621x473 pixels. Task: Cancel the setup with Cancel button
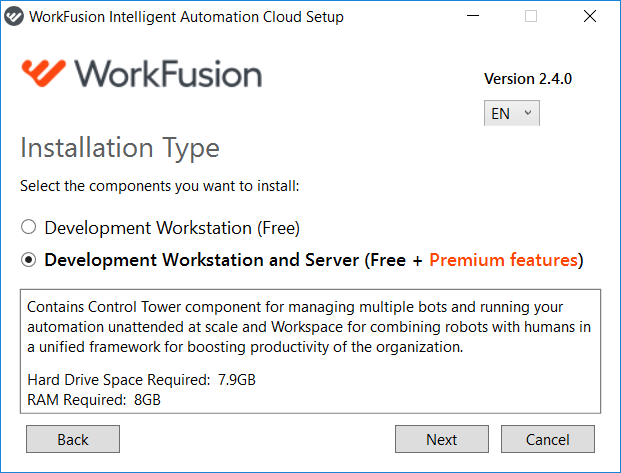tap(548, 439)
